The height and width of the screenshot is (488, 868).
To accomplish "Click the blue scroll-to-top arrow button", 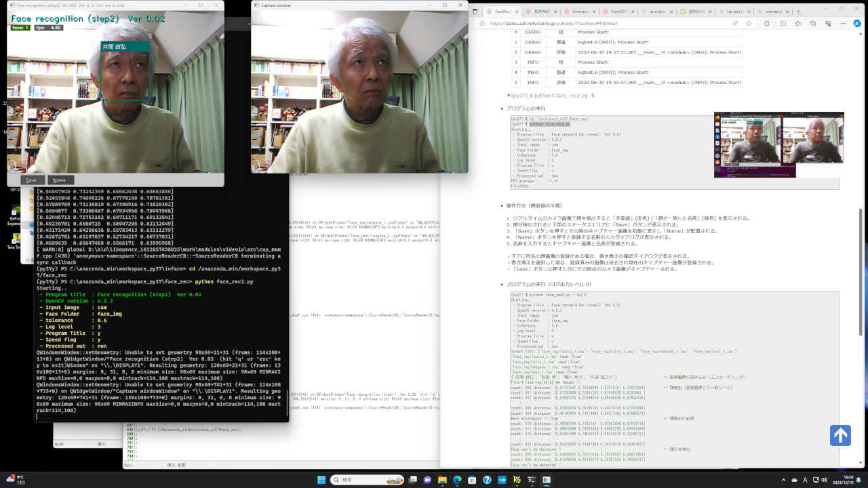I will tap(840, 435).
